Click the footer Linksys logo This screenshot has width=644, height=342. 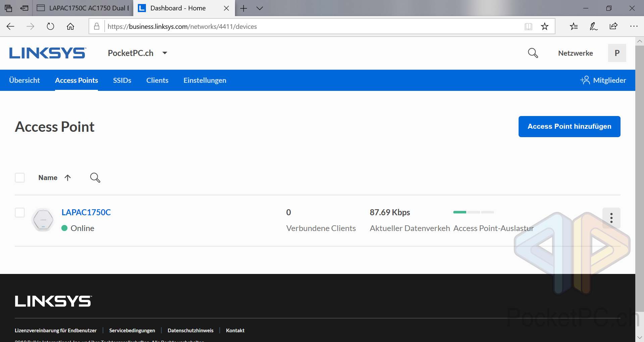pos(53,301)
